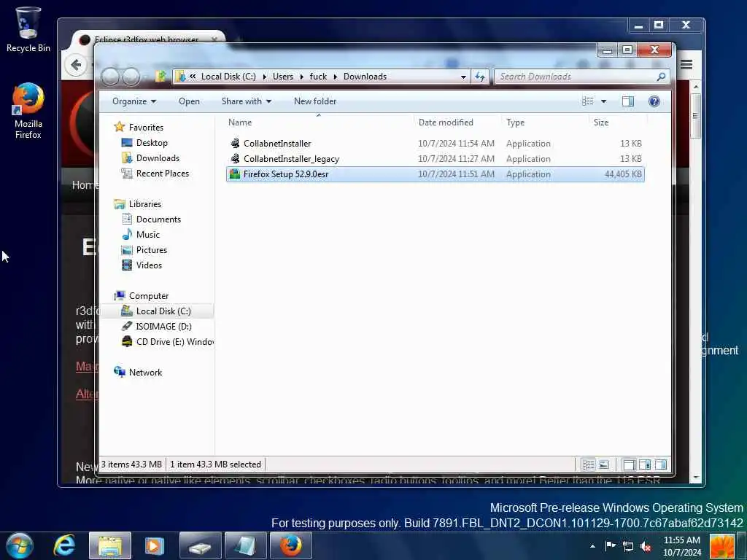The height and width of the screenshot is (560, 747).
Task: Click the Firefox taskbar button
Action: 290,545
